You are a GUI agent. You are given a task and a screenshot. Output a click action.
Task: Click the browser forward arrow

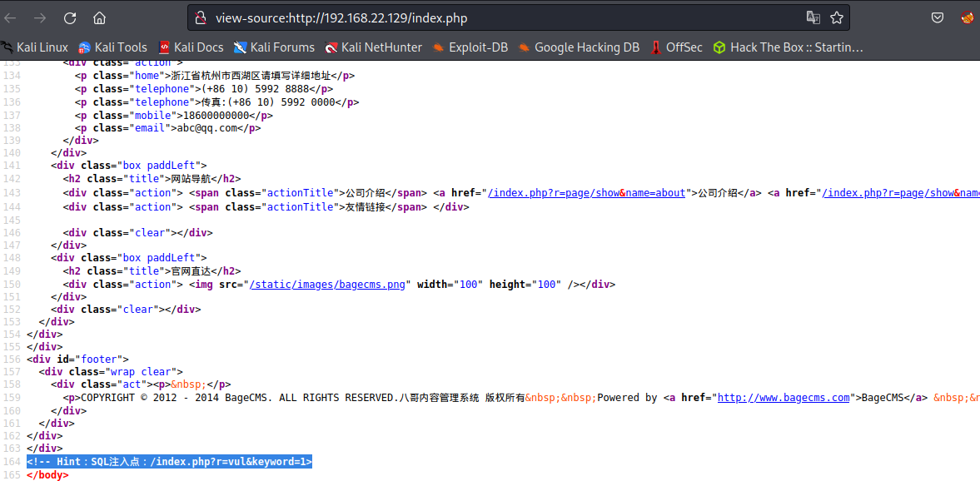tap(40, 17)
